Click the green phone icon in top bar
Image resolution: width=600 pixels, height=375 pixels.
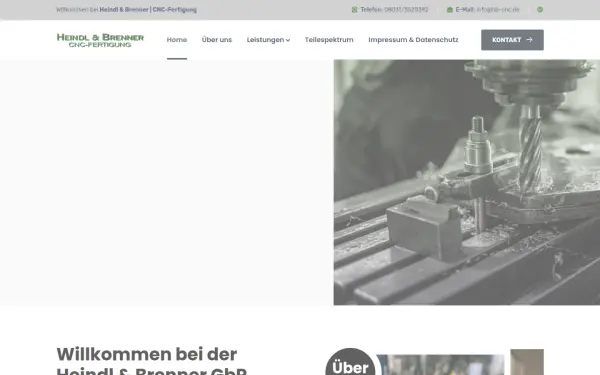(x=354, y=10)
